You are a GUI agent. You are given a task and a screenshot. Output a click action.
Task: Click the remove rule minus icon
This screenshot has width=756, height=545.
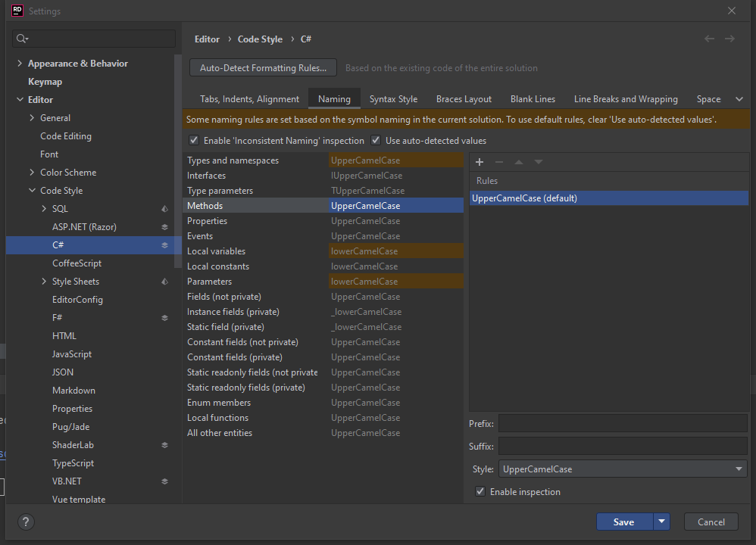click(499, 162)
